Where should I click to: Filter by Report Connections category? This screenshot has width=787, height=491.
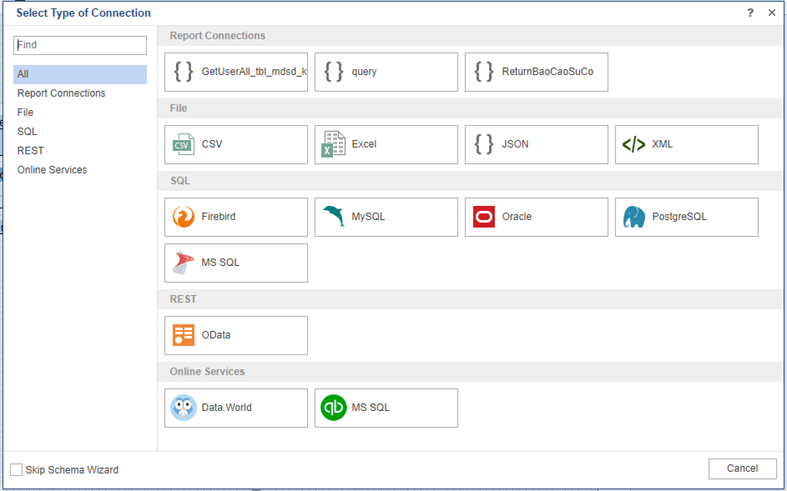tap(61, 93)
